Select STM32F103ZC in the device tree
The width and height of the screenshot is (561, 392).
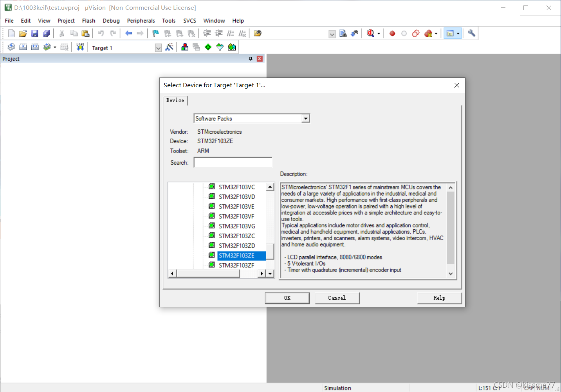click(237, 236)
